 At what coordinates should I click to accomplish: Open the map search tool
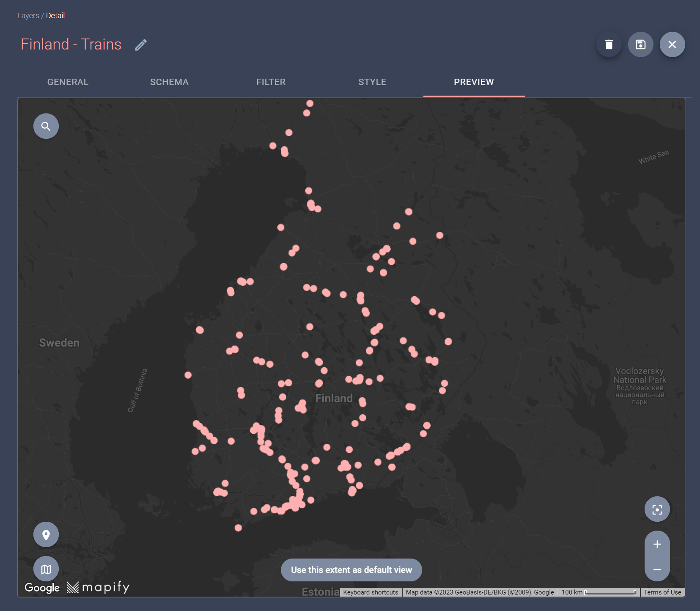[x=46, y=126]
